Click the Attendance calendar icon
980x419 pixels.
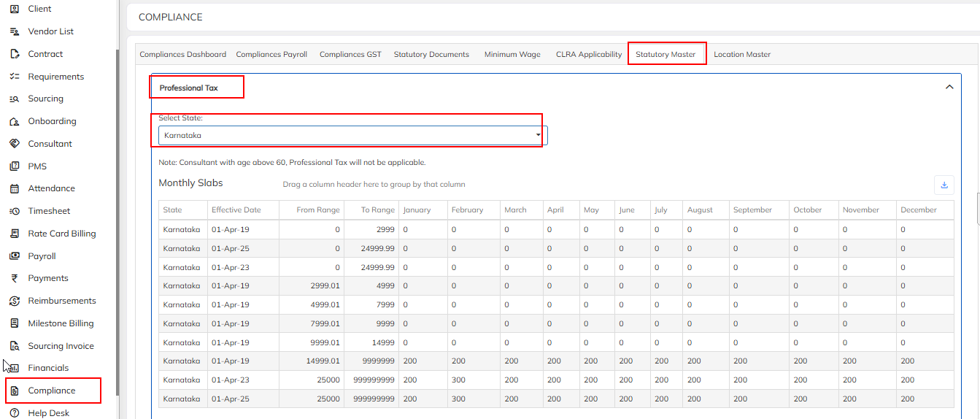tap(14, 188)
